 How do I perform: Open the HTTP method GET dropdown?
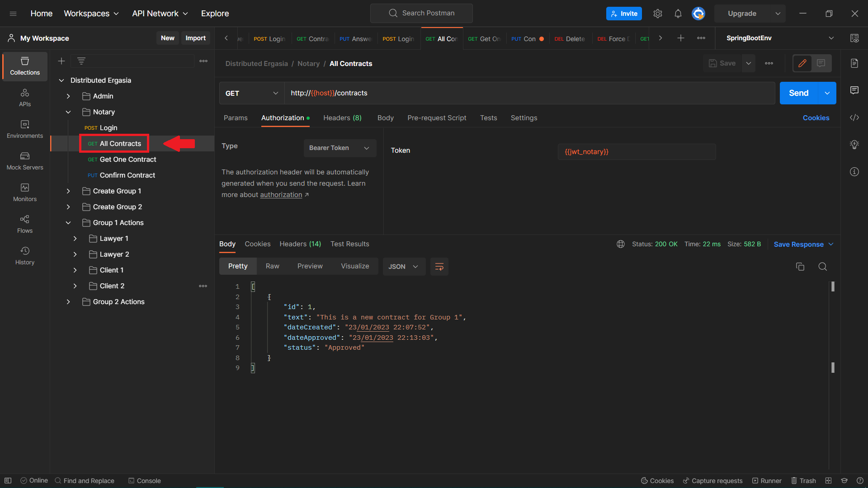[x=252, y=93]
